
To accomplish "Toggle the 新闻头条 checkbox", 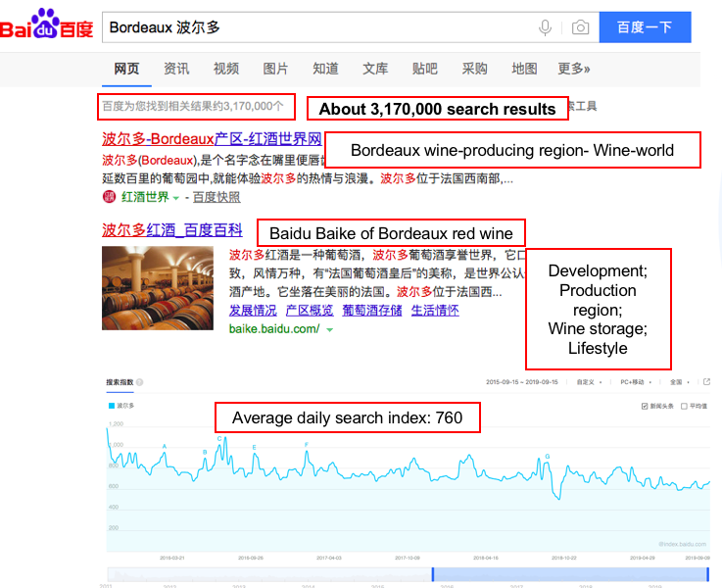I will [x=645, y=406].
